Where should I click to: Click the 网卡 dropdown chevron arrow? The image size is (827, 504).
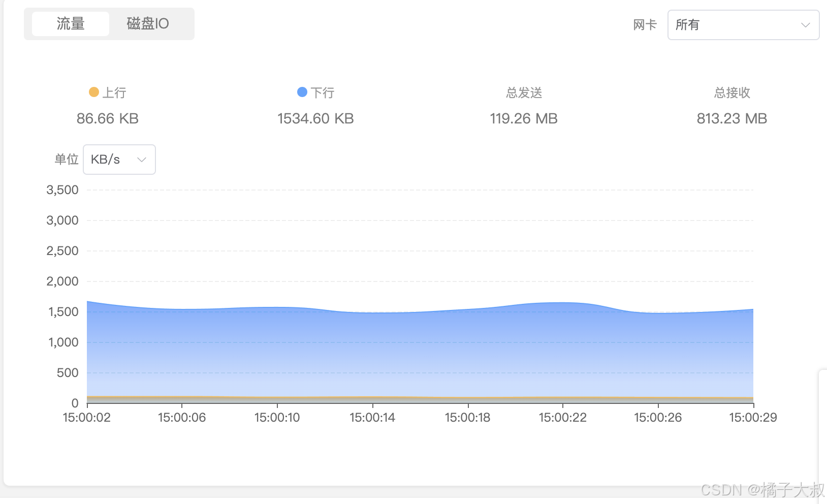click(x=806, y=24)
